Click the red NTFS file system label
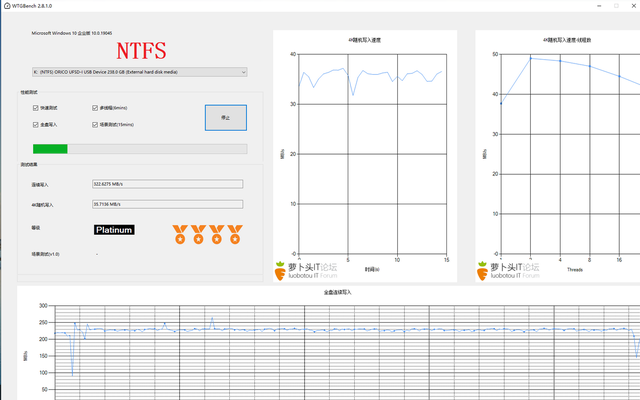This screenshot has height=400, width=640. click(141, 51)
